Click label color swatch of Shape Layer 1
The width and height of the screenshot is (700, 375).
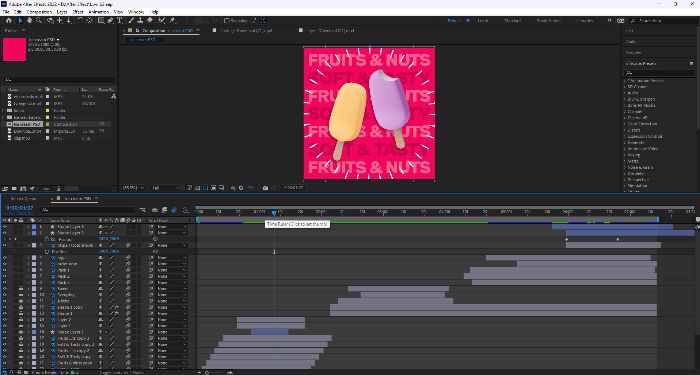pos(33,332)
